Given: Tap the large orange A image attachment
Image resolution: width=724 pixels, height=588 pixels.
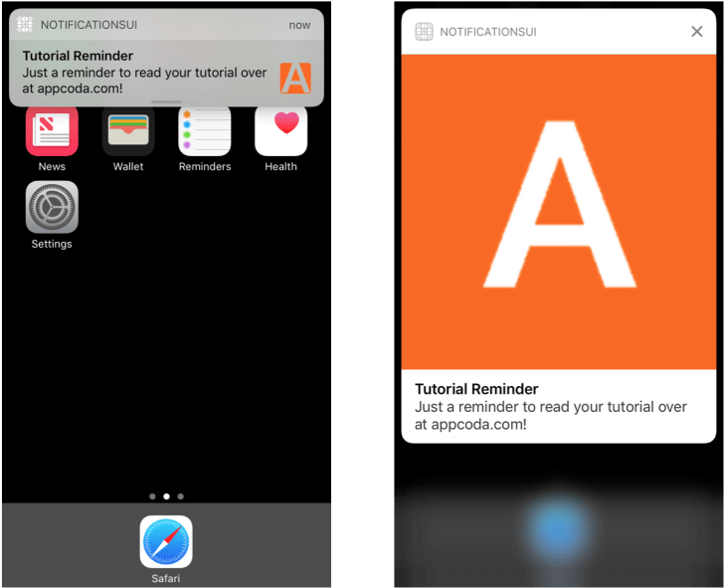Looking at the screenshot, I should pos(559,212).
